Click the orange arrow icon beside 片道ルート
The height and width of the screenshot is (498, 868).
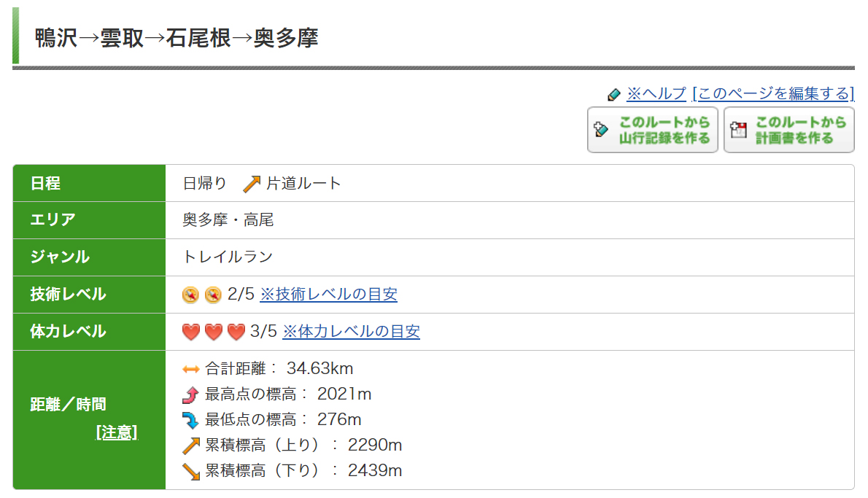click(252, 184)
